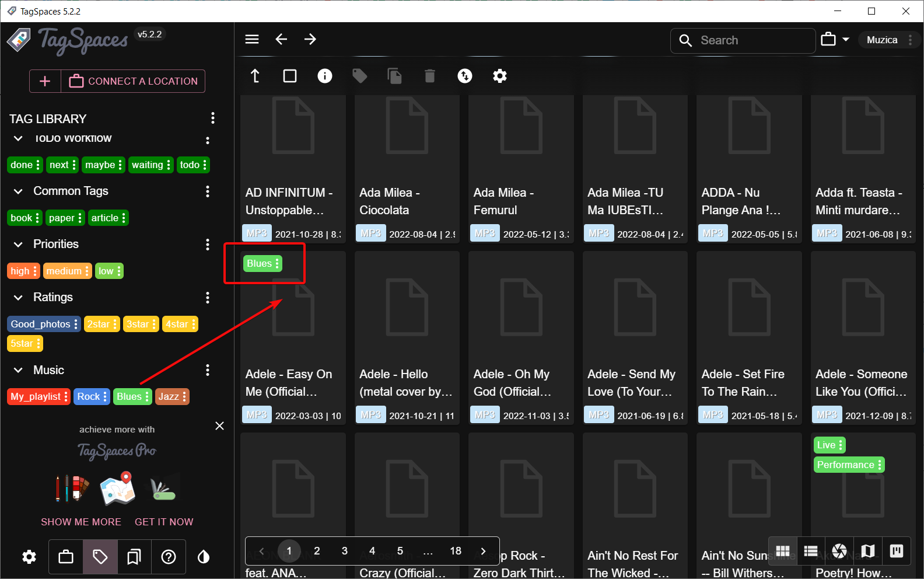The image size is (924, 579).
Task: Open the help and feedback icon
Action: (x=169, y=557)
